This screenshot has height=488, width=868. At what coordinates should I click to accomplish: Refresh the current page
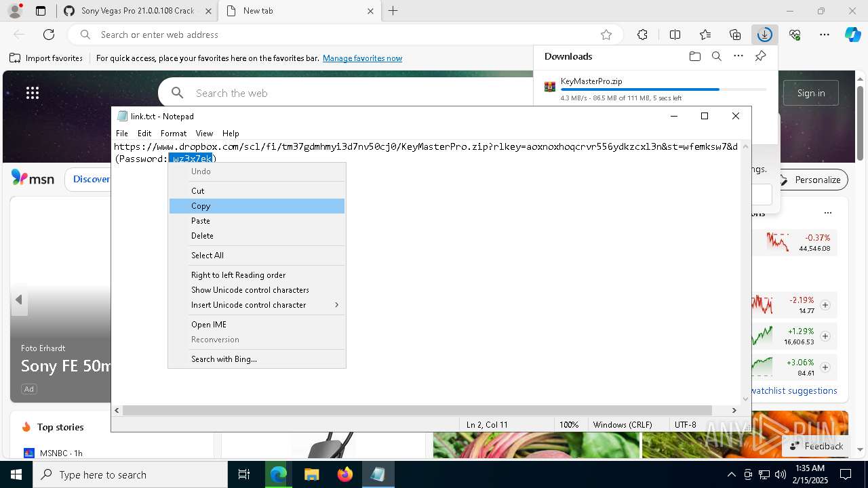[49, 35]
